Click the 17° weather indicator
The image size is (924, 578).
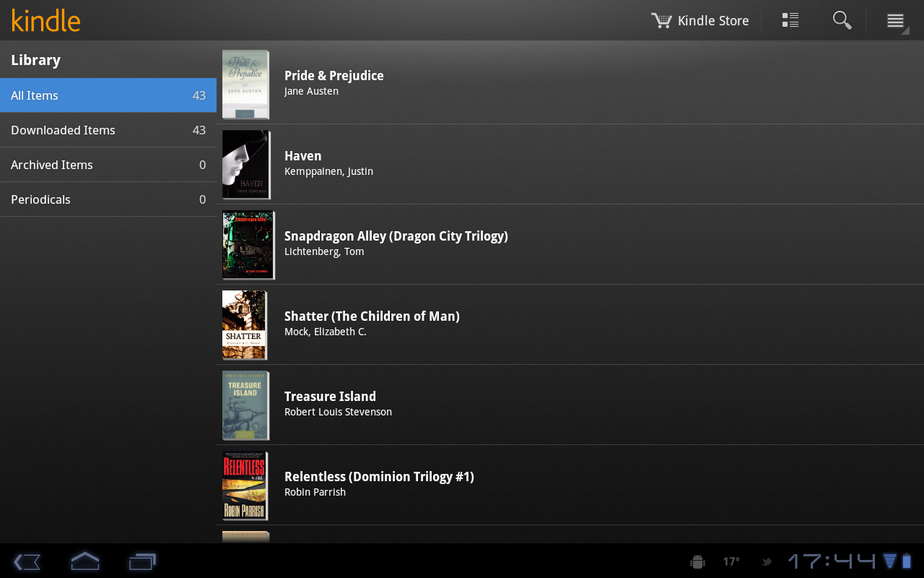731,561
